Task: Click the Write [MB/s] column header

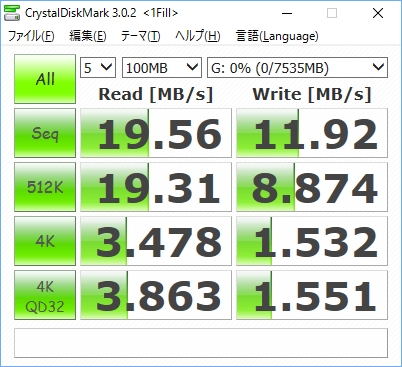Action: point(312,94)
